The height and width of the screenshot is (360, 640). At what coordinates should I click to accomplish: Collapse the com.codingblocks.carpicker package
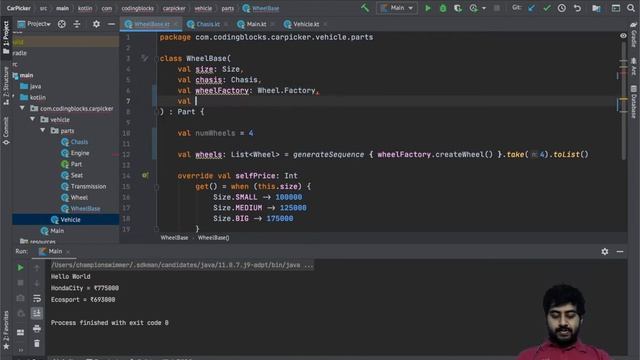22,109
